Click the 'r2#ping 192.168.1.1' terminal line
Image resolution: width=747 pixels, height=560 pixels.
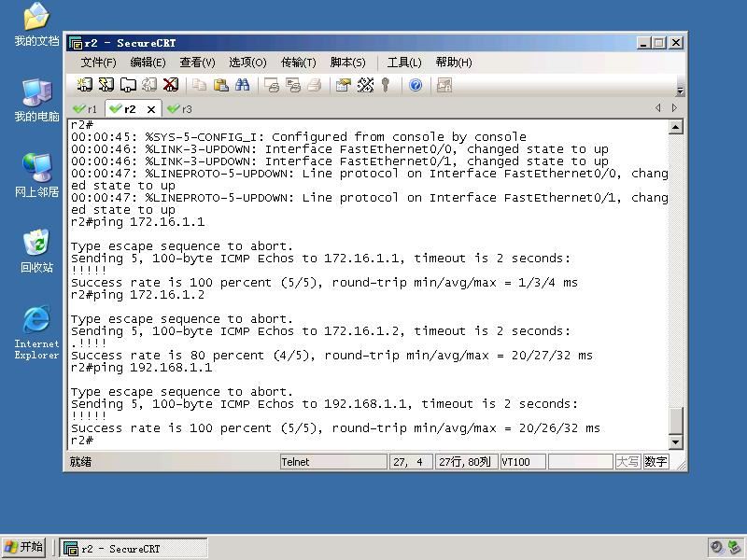142,368
